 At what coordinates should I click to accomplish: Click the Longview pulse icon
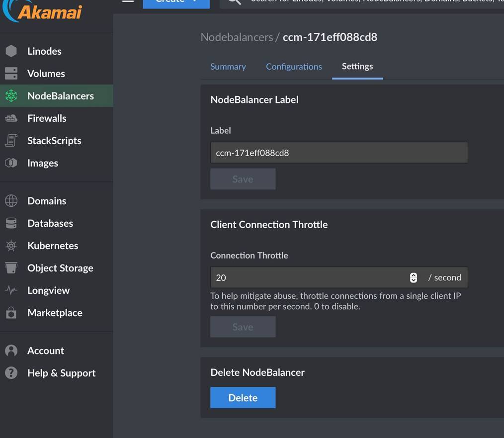click(x=11, y=290)
